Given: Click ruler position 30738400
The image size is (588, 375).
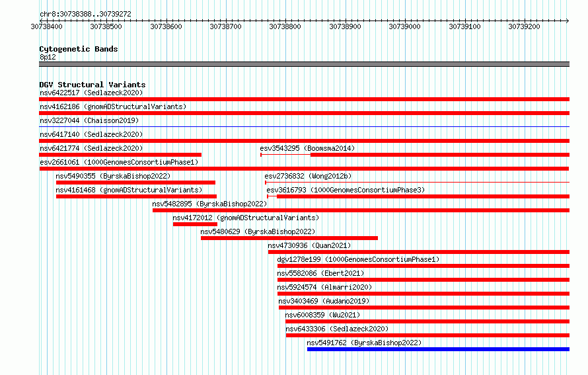Looking at the screenshot, I should pyautogui.click(x=46, y=26).
